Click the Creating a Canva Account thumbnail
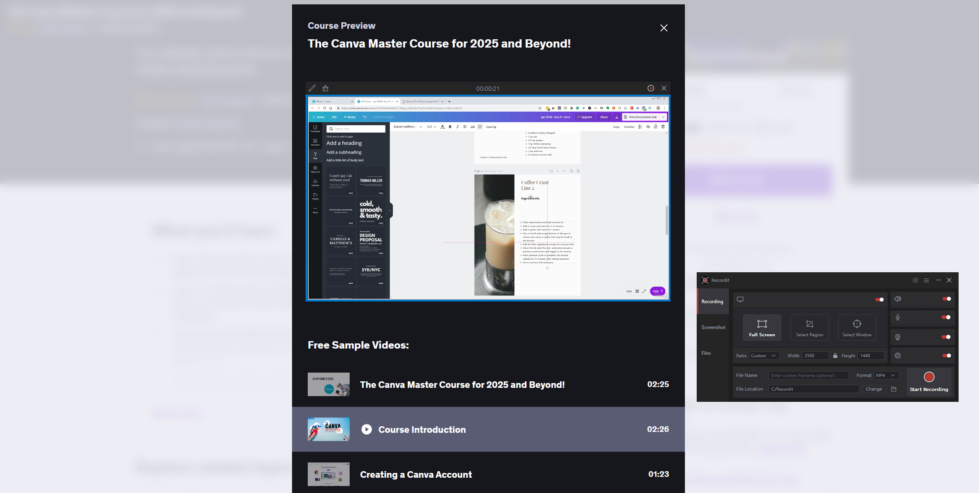Viewport: 980px width, 493px height. pos(329,474)
